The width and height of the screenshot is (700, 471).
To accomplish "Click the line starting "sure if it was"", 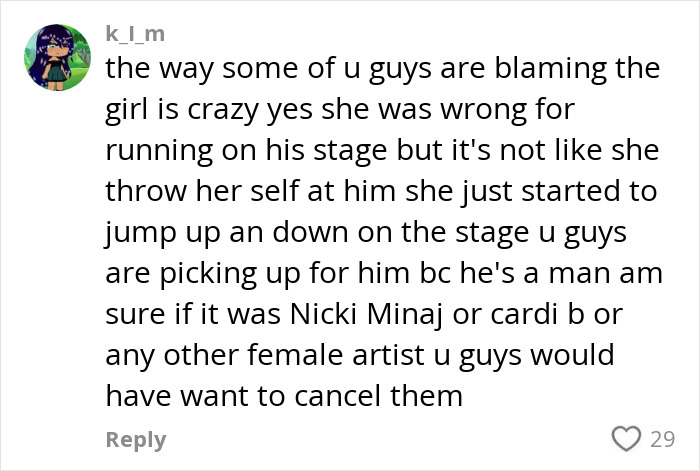I will pyautogui.click(x=364, y=314).
